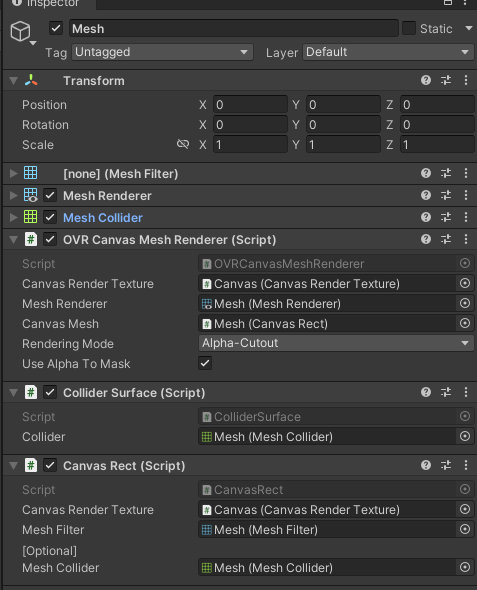Open Mesh Collider presets icon

[x=446, y=217]
